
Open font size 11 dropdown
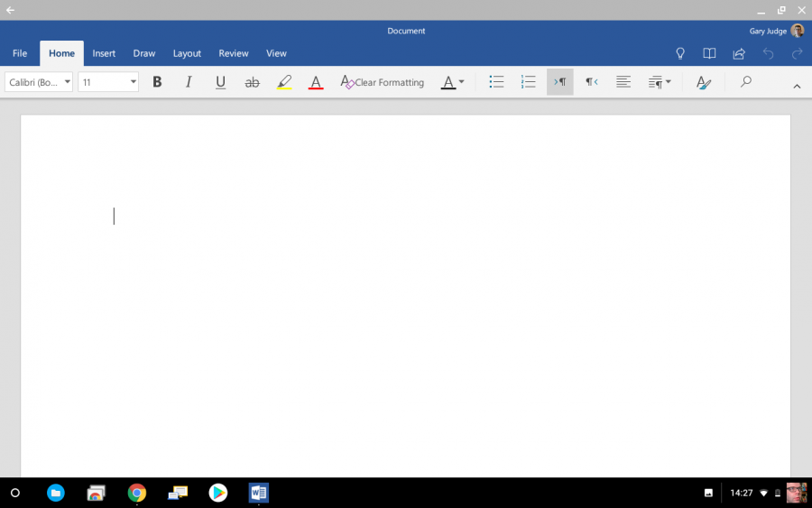click(x=108, y=82)
